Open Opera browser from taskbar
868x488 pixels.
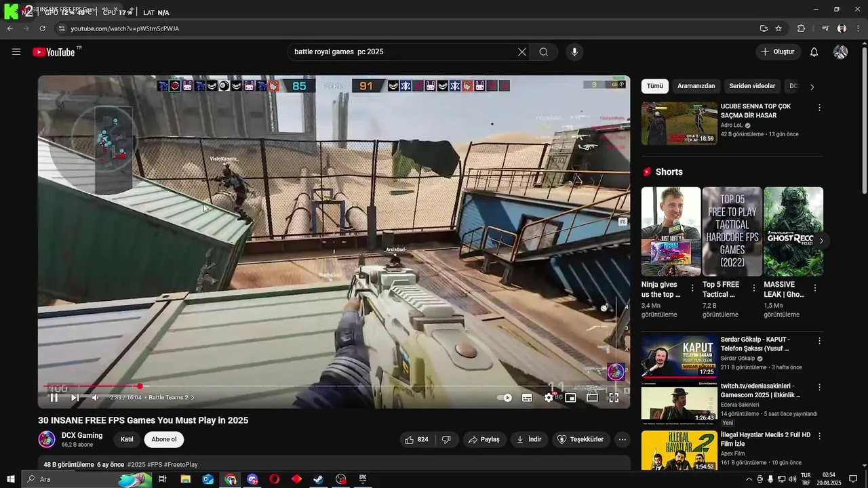pyautogui.click(x=274, y=479)
